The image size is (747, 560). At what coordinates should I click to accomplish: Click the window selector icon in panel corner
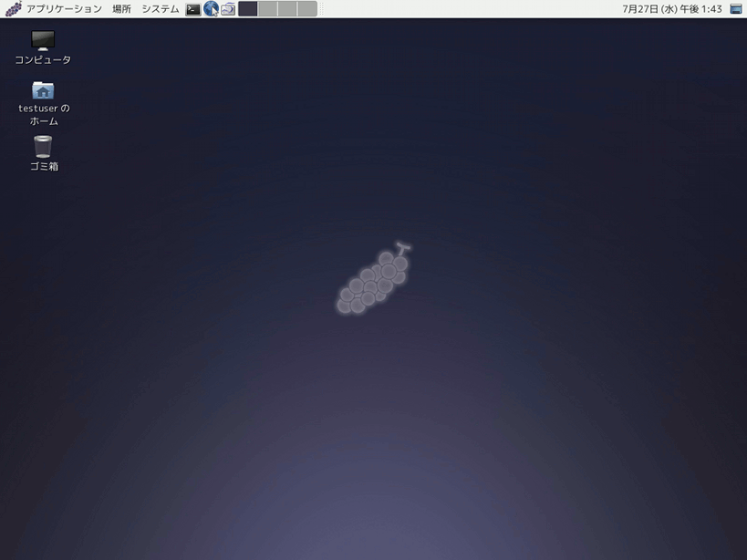tap(736, 8)
